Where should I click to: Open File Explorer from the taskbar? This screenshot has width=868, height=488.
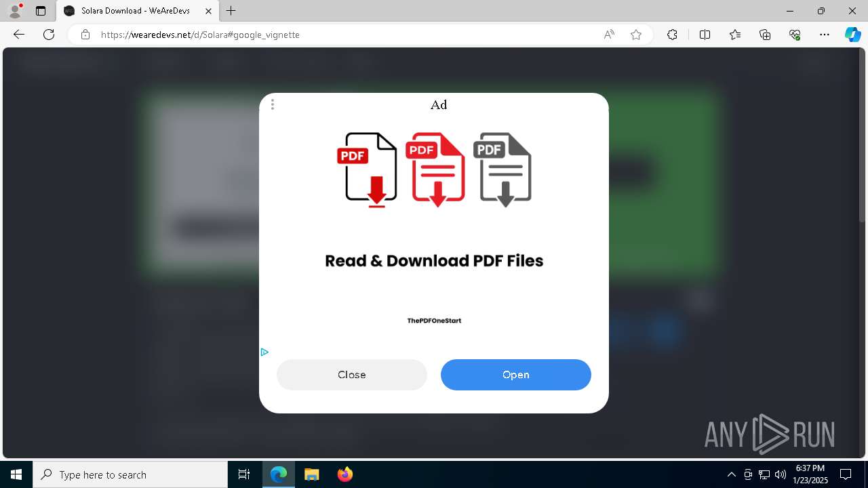point(311,474)
